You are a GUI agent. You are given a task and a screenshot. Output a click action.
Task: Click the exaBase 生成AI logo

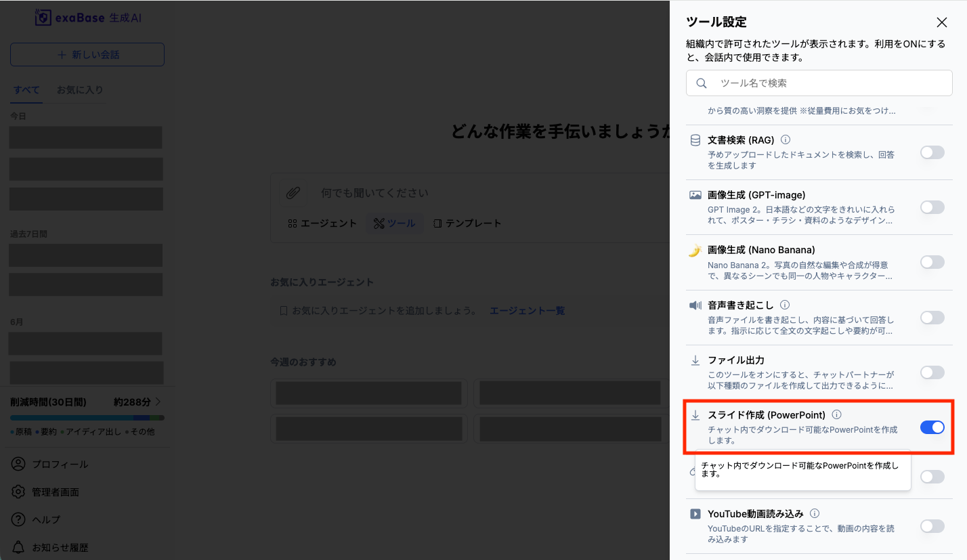(89, 18)
